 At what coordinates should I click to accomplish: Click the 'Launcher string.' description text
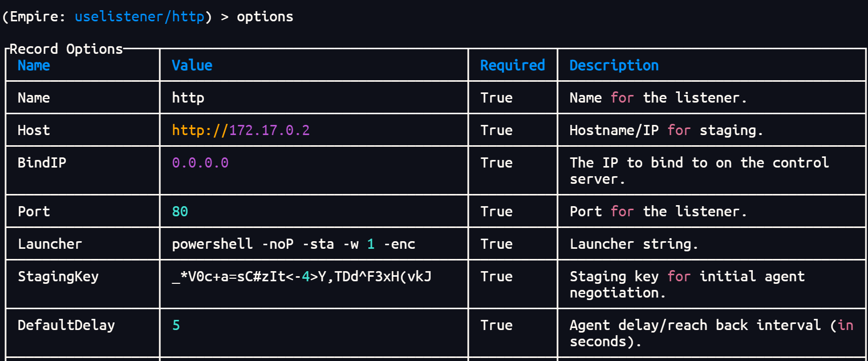coord(634,244)
